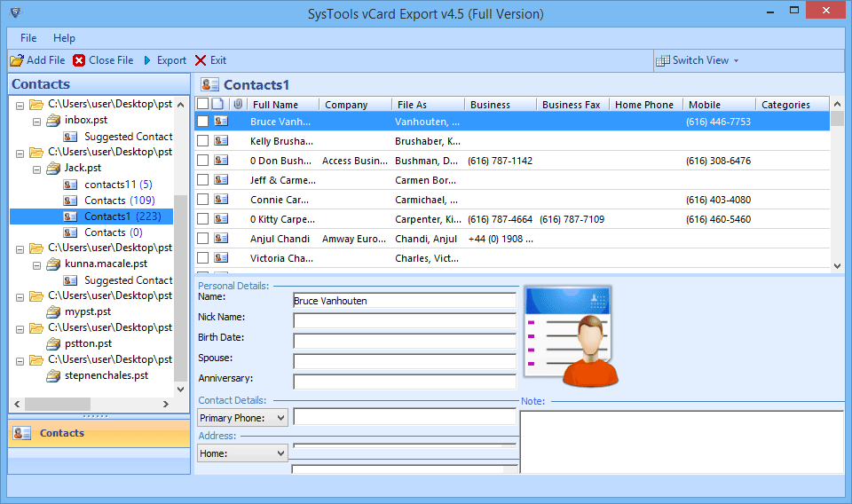
Task: Open the Home address type dropdown
Action: click(x=242, y=453)
